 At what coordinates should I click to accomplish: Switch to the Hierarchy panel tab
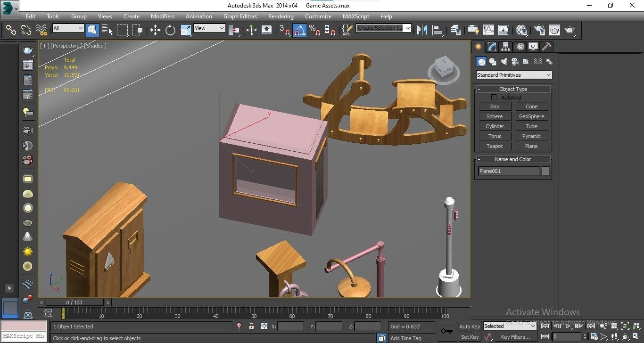coord(506,47)
